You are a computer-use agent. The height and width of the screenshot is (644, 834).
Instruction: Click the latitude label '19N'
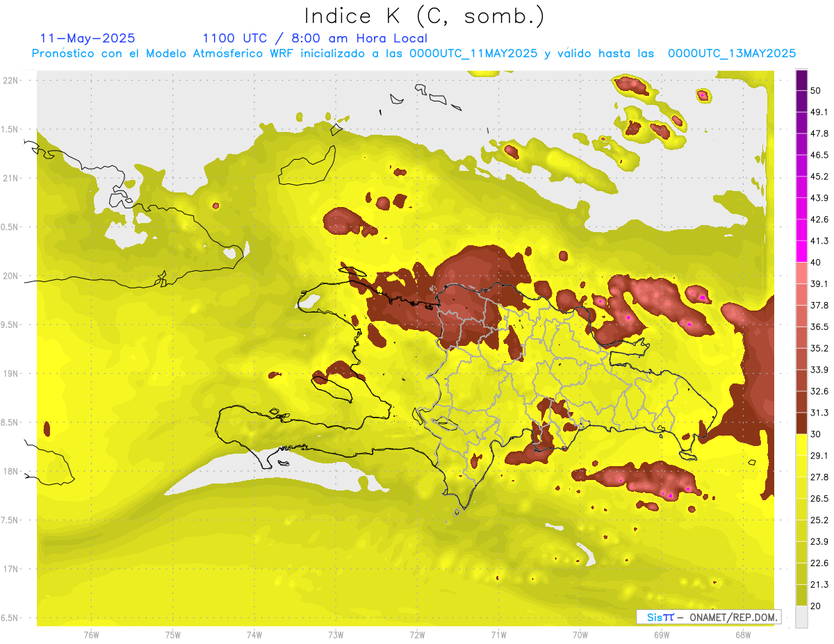click(x=11, y=374)
